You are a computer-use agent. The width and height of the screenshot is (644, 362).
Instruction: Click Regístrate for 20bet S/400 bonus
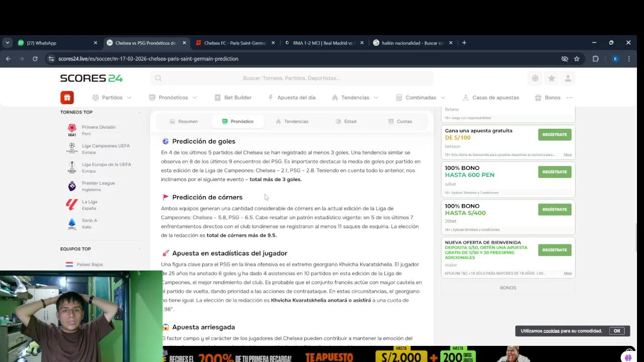click(554, 210)
